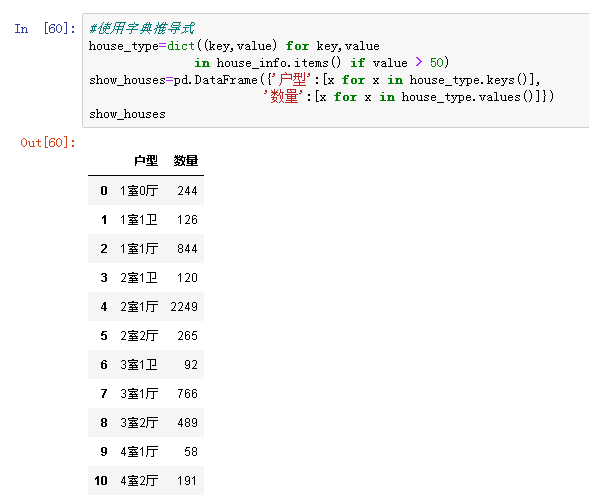Click the show_houses last code line
This screenshot has height=498, width=589.
tap(127, 114)
